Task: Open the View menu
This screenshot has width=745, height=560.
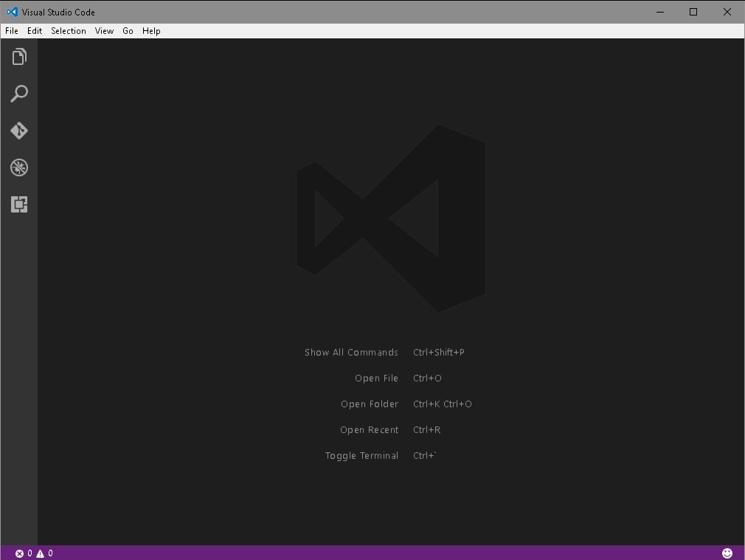Action: click(x=104, y=31)
